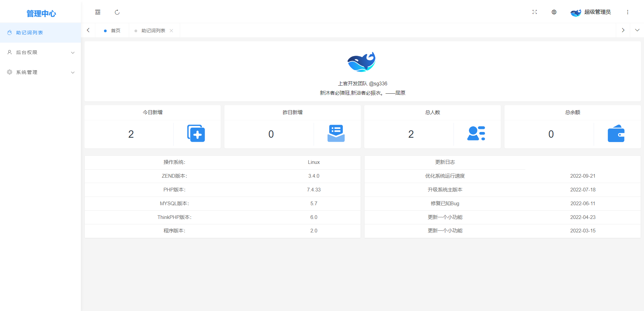
Task: Click the 昨日新增 inbox icon
Action: tap(336, 134)
